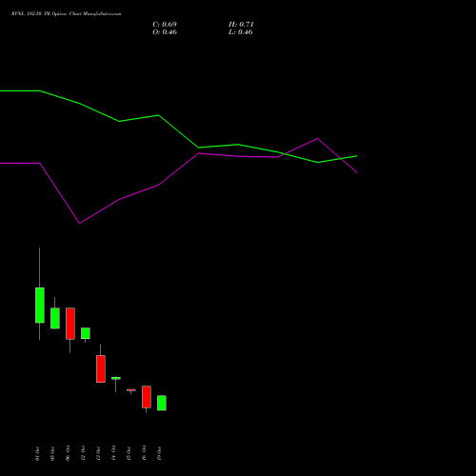Click the chart title text at top left
The height and width of the screenshot is (476, 476).
point(66,14)
